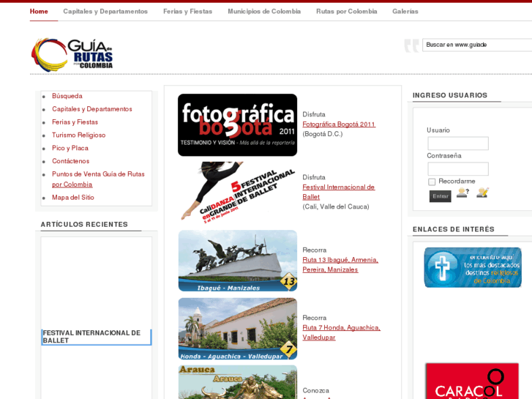Open Rutas por Colombia menu
532x399 pixels.
[x=346, y=11]
